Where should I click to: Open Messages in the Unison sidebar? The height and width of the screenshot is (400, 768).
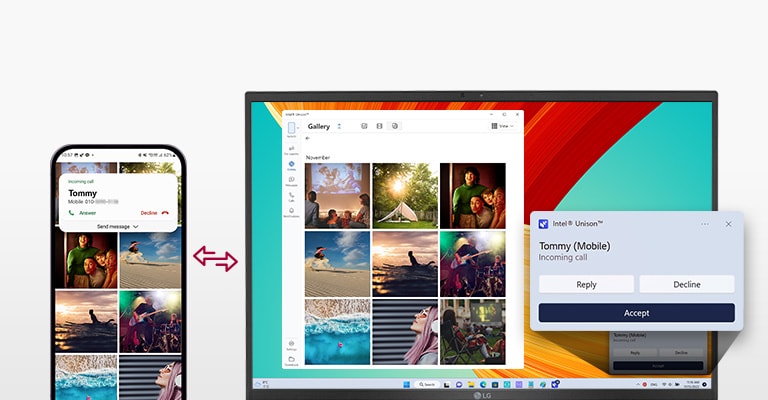click(291, 181)
